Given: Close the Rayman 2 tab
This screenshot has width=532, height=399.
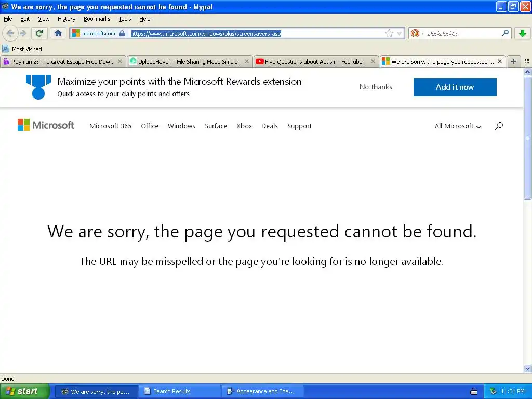Looking at the screenshot, I should click(120, 61).
